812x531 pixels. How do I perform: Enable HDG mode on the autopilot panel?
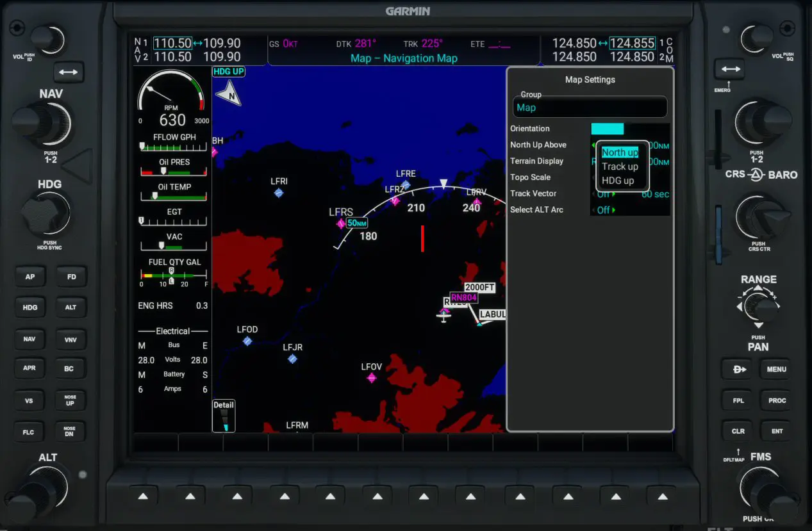click(30, 307)
